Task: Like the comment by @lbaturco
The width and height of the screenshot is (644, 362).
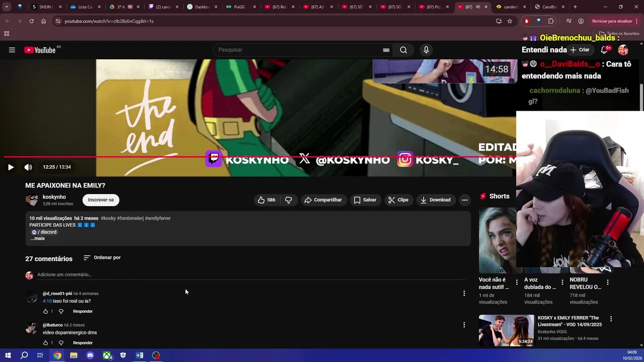Action: coord(45,343)
